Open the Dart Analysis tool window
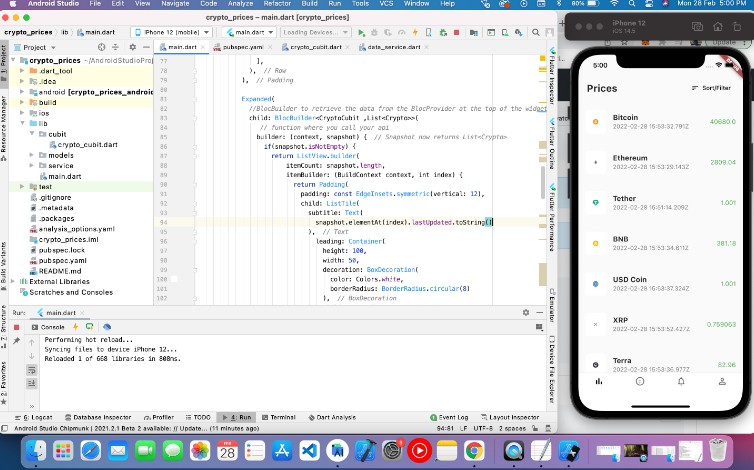Screen dimensions: 754x470 pyautogui.click(x=332, y=417)
